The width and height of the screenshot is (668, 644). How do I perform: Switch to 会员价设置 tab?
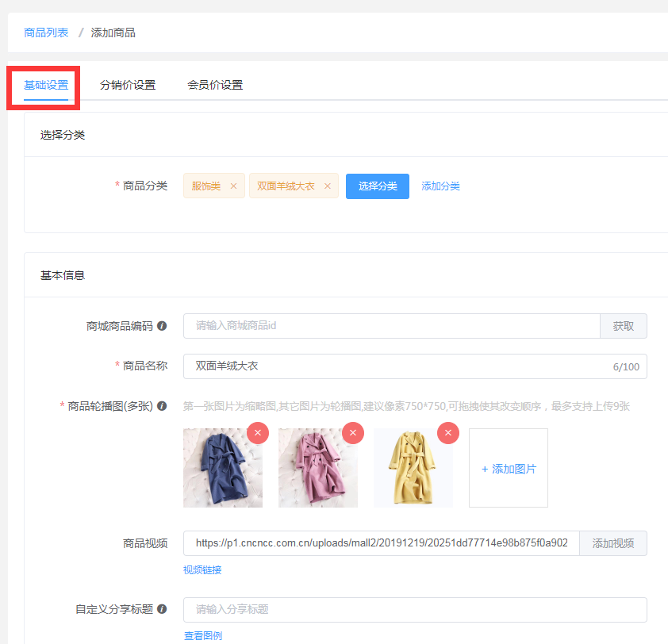click(x=215, y=85)
